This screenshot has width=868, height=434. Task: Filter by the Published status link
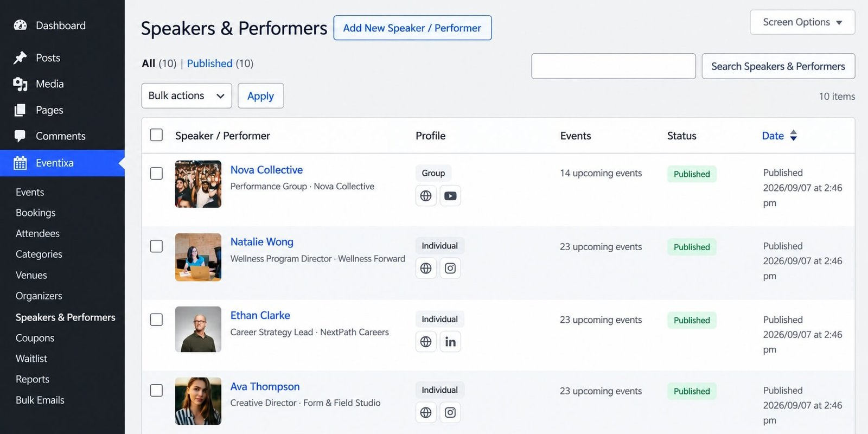[209, 63]
